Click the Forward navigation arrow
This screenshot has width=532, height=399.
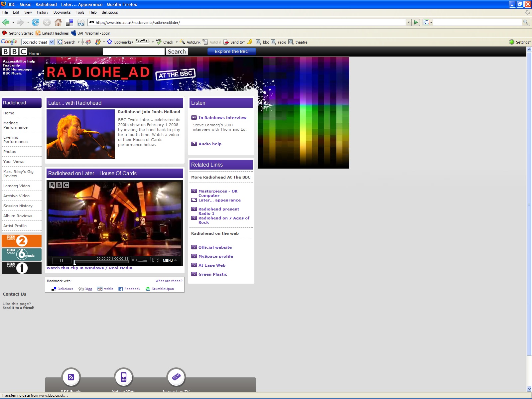point(21,22)
